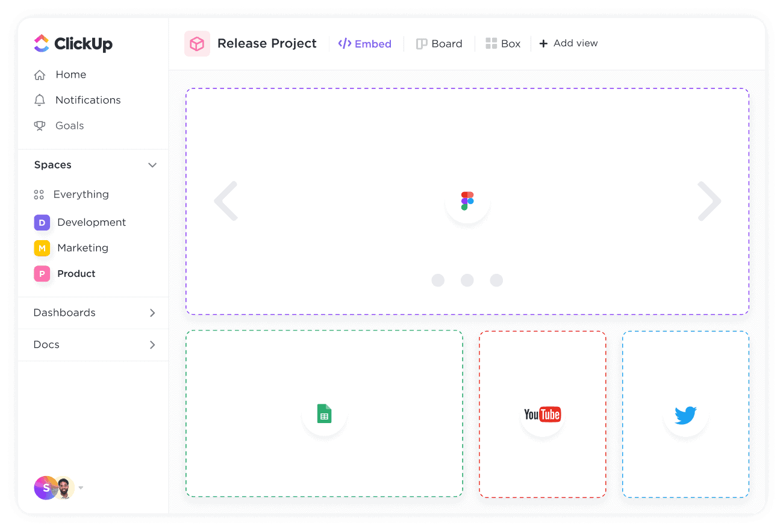Viewport: 783px width, 532px height.
Task: Expand the Dashboards section
Action: [152, 313]
